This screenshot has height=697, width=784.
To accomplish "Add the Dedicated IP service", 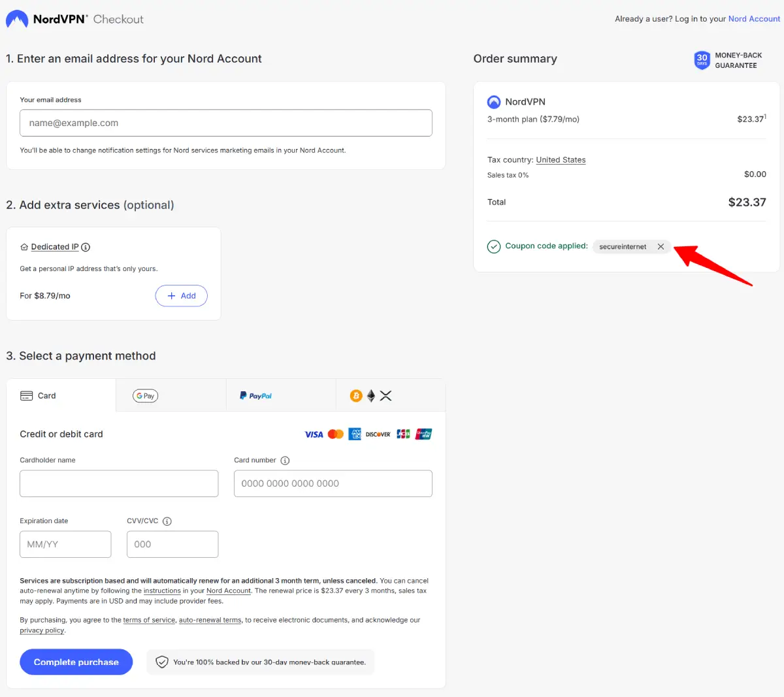I will pyautogui.click(x=181, y=296).
